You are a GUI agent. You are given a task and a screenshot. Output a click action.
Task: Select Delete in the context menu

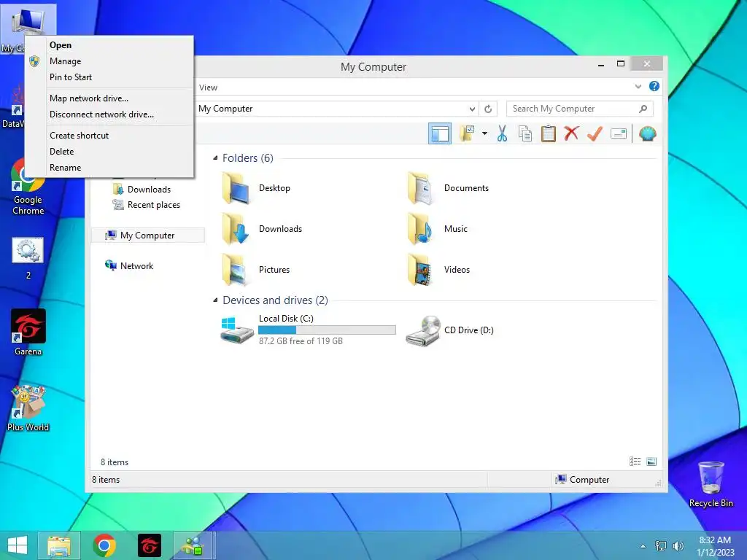tap(109, 152)
